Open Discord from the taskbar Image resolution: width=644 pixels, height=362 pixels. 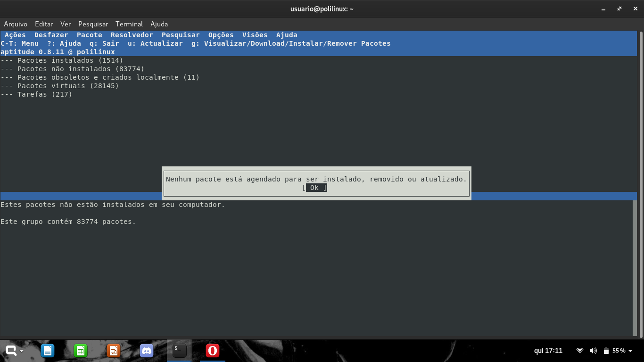pos(147,351)
